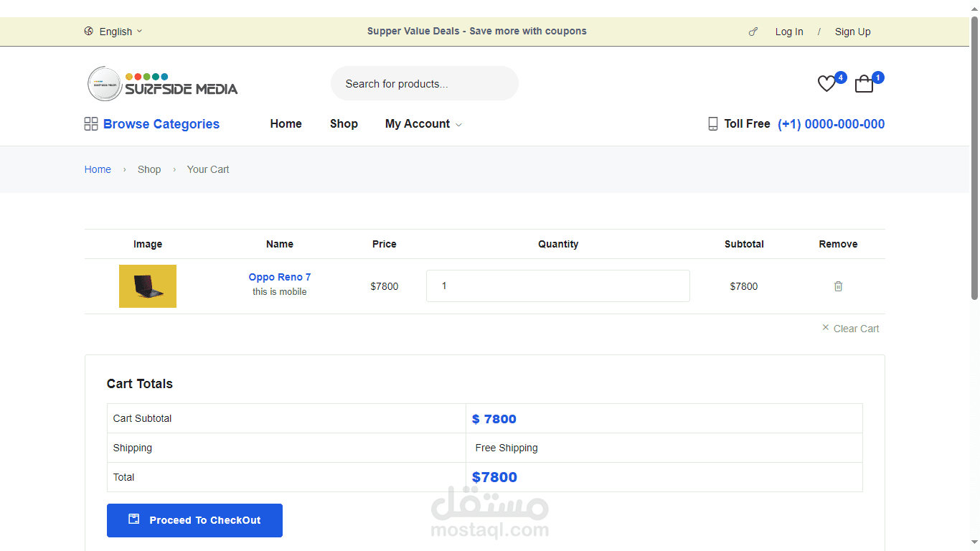Click the 'Your Cart' breadcrumb text

pyautogui.click(x=208, y=169)
